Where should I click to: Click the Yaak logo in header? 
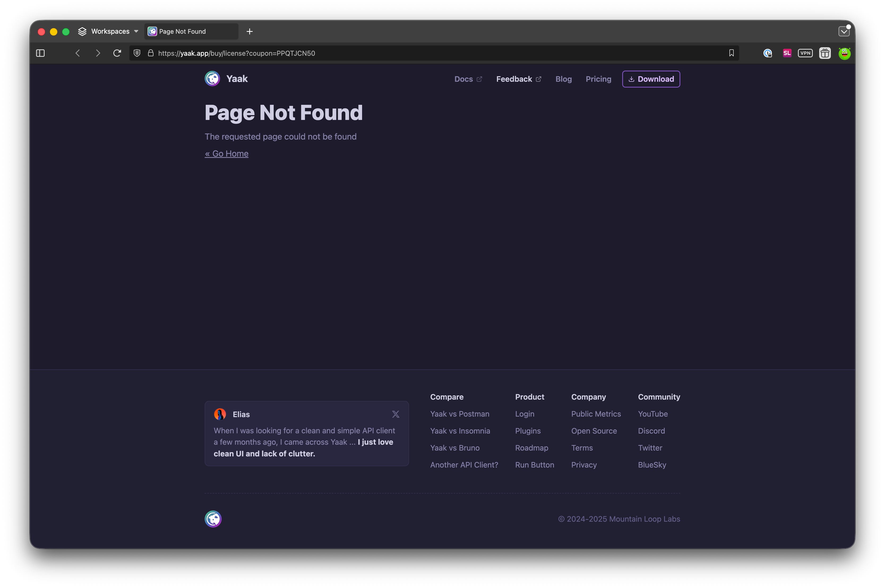(212, 79)
